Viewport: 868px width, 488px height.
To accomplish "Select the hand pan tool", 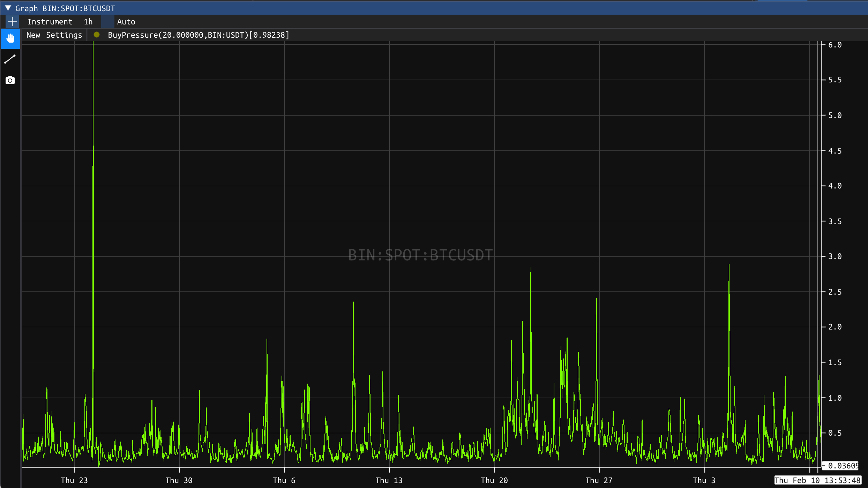I will (10, 38).
